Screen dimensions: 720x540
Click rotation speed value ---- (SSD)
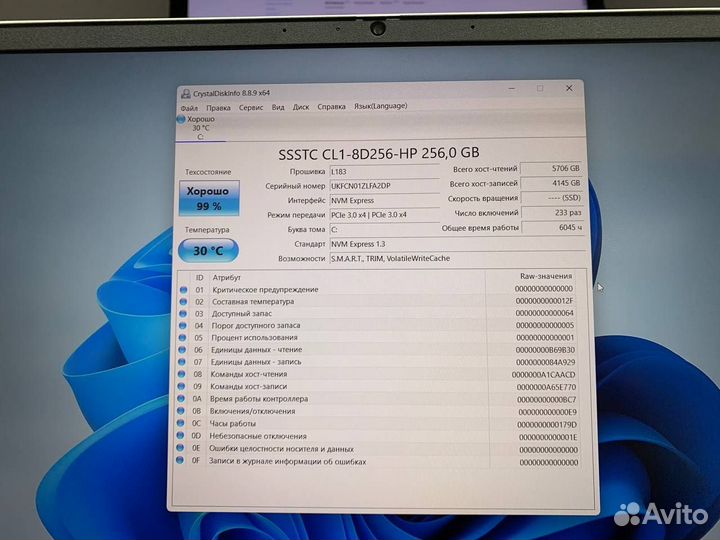click(x=552, y=198)
